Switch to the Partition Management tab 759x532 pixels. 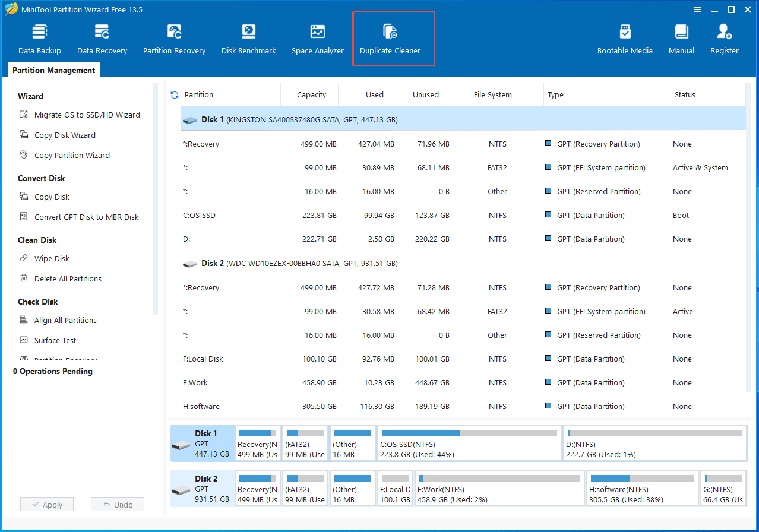pos(53,69)
